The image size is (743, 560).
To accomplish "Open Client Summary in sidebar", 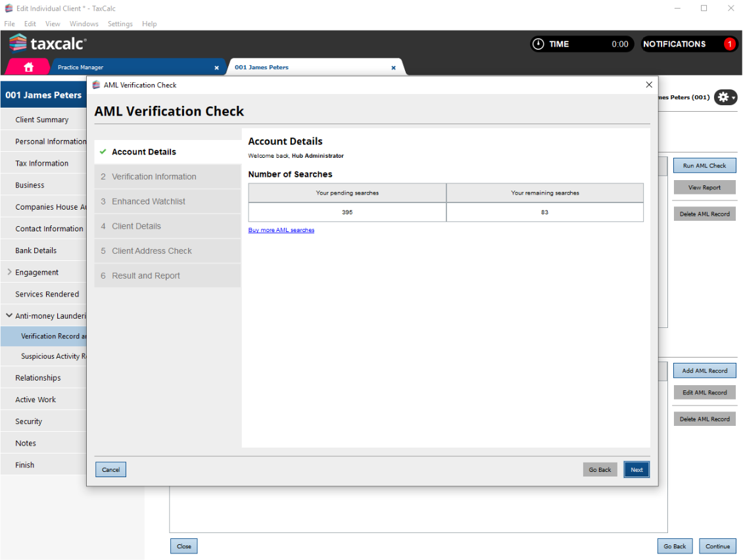I will click(42, 120).
